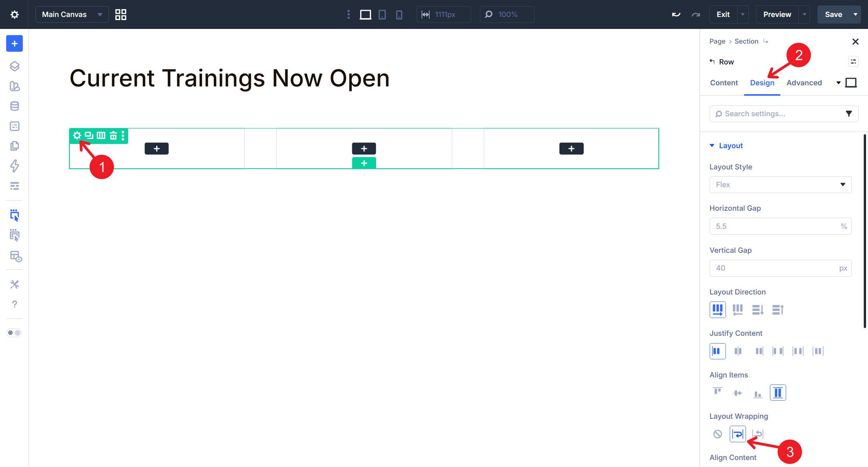Open the Main Canvas dropdown
This screenshot has width=868, height=467.
click(72, 15)
